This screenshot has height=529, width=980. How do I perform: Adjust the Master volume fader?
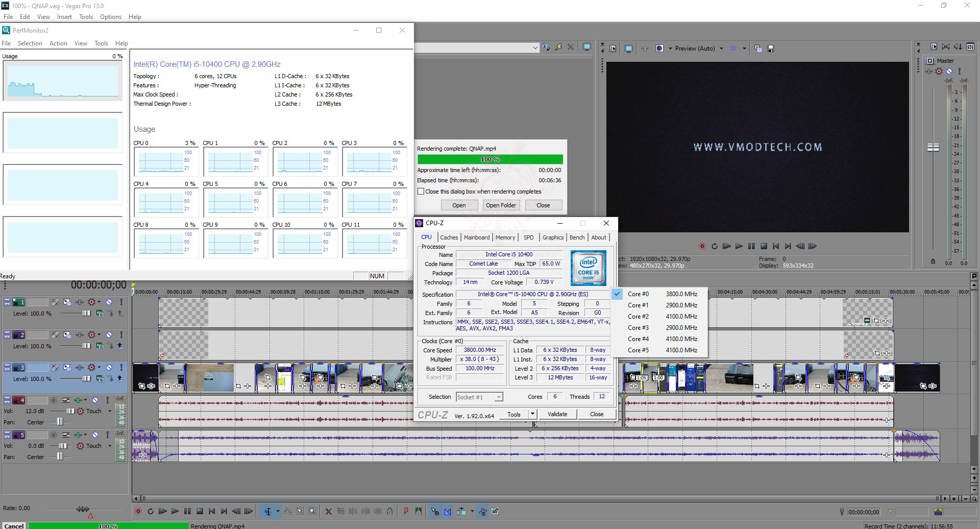point(933,148)
